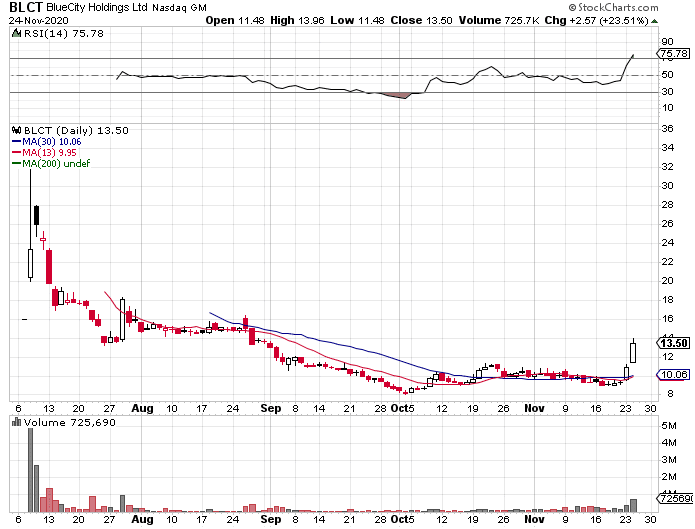The width and height of the screenshot is (695, 529).
Task: Click the black candle near 28 in July
Action: (x=36, y=215)
